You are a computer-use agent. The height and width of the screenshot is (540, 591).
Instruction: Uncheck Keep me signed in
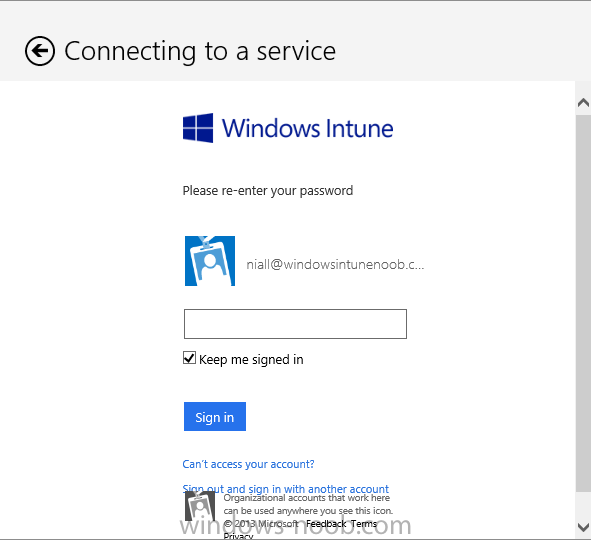click(x=189, y=358)
